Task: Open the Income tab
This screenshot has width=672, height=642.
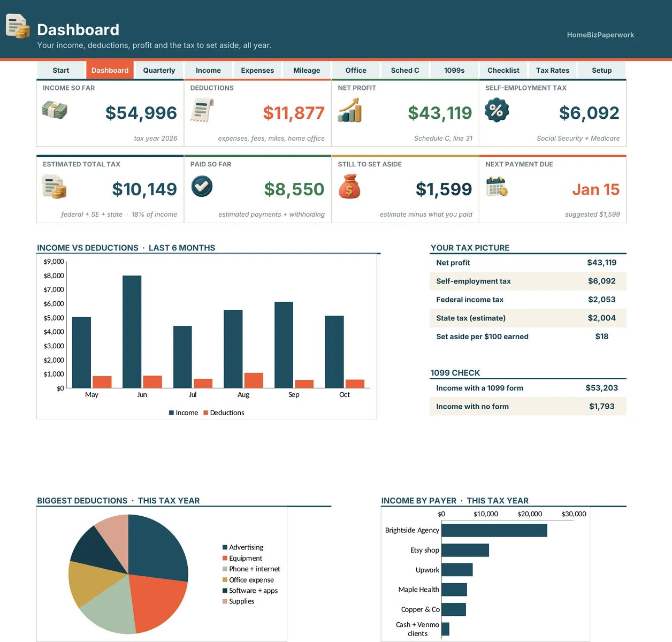Action: pos(208,70)
